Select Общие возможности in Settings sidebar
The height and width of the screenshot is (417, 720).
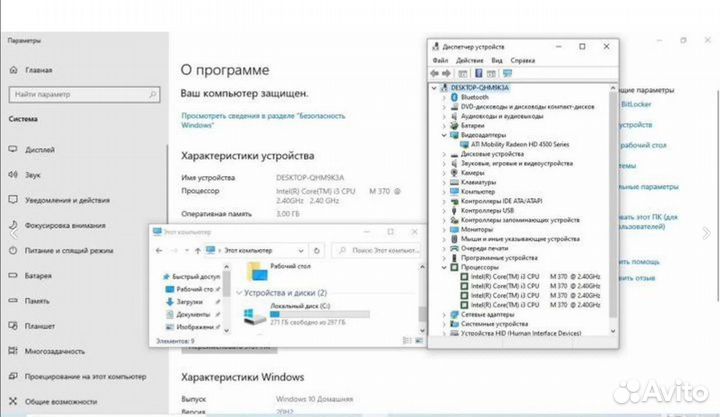tap(61, 401)
